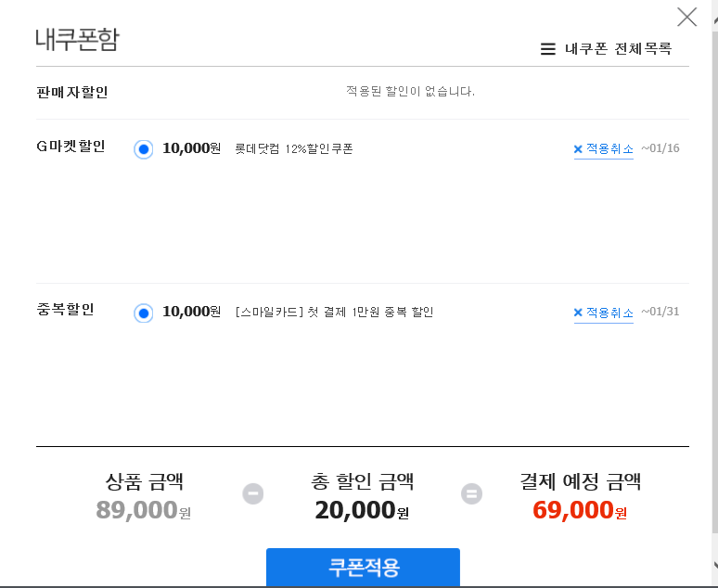Click the scrollbar up arrow

coord(715,19)
